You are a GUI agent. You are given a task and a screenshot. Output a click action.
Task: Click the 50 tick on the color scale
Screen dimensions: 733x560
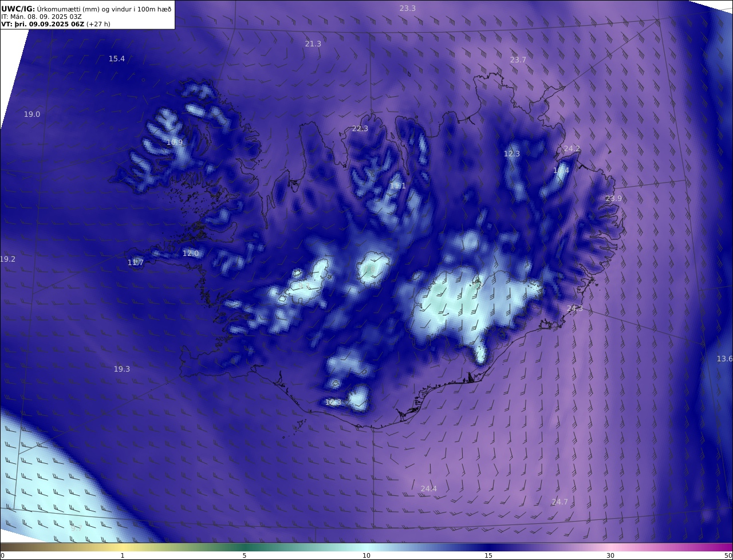[x=728, y=555]
